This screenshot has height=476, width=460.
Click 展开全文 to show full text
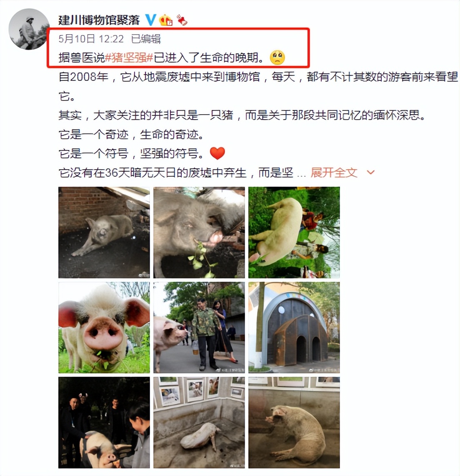click(x=334, y=173)
